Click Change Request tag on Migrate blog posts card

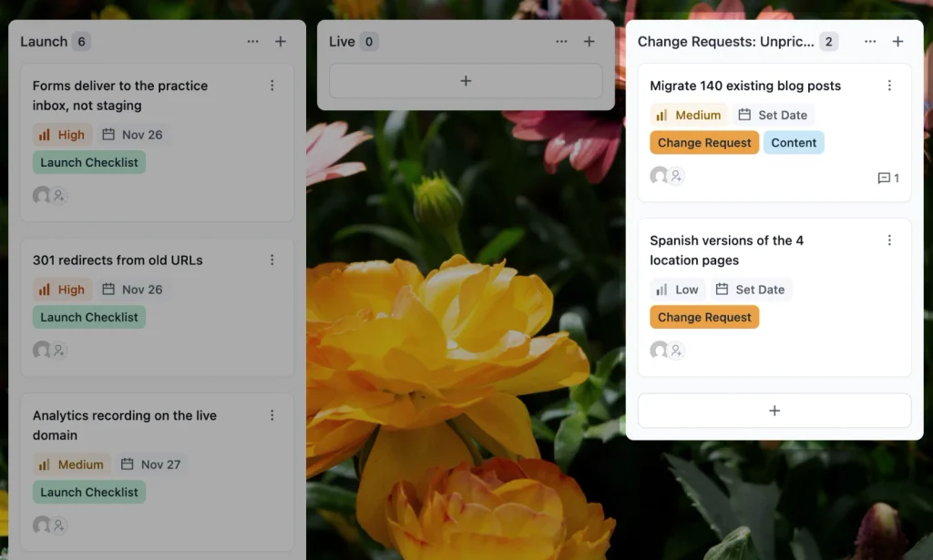point(704,143)
